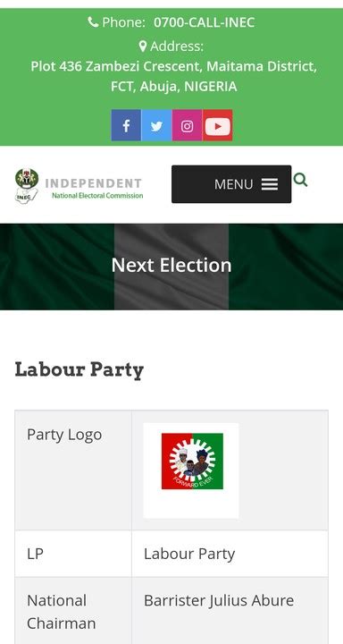
Task: Select the National Chairman label cell
Action: click(x=73, y=611)
